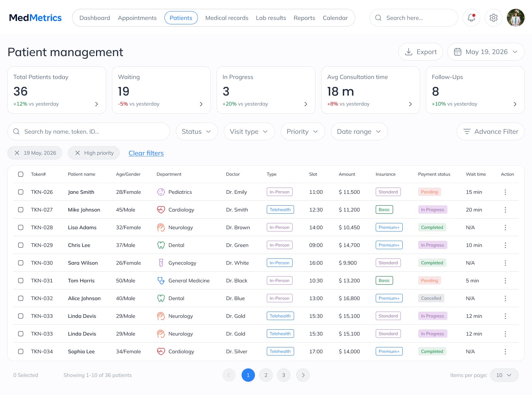Open the Status filter dropdown
532x395 pixels.
pyautogui.click(x=197, y=131)
